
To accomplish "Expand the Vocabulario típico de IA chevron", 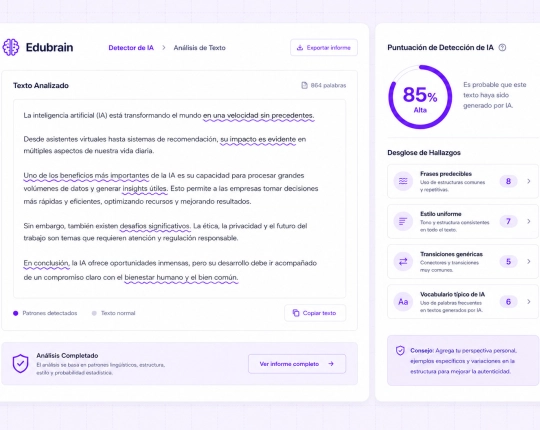I will click(x=529, y=302).
